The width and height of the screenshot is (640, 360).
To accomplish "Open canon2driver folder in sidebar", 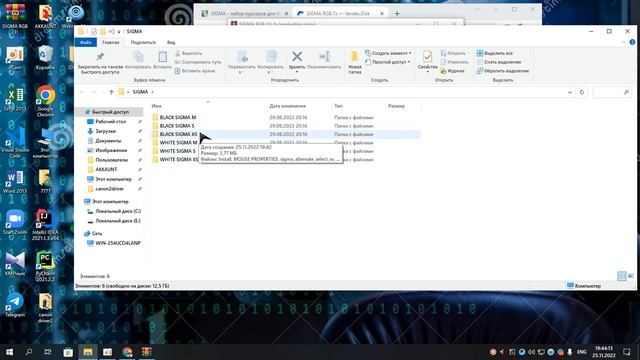I will [109, 189].
